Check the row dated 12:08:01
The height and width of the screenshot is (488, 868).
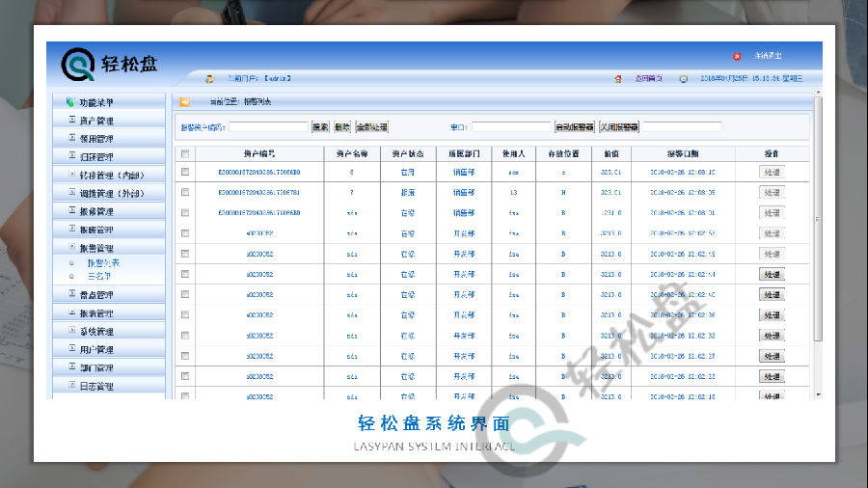pos(185,213)
